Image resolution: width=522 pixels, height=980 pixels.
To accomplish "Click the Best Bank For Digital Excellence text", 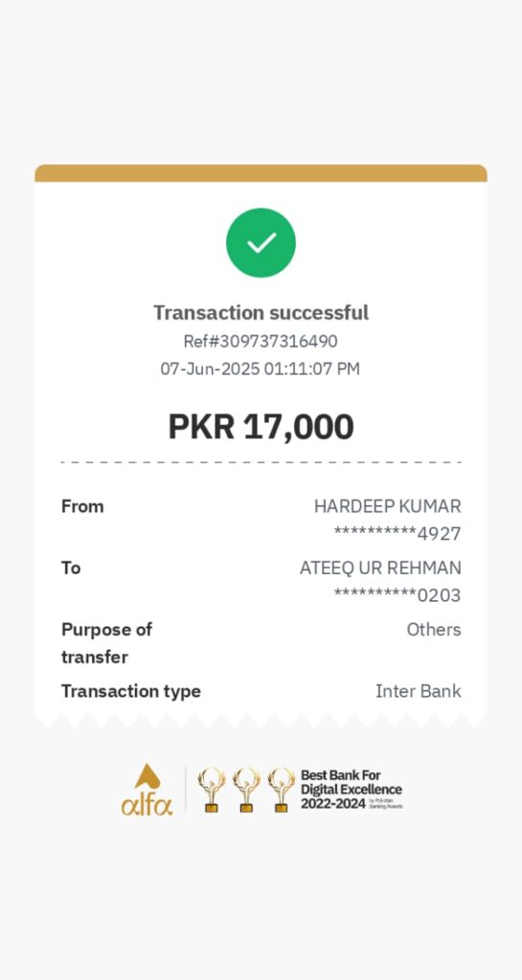I will tap(352, 790).
